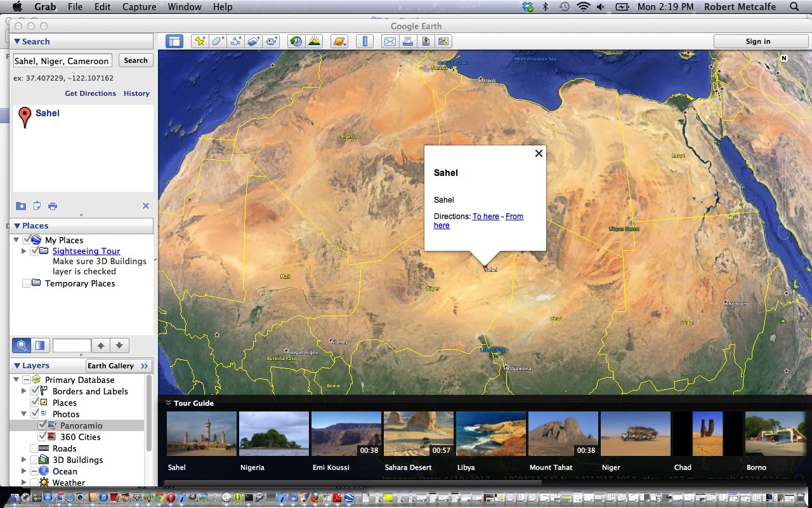Click the View in Google Maps icon
Image resolution: width=812 pixels, height=508 pixels.
point(426,41)
